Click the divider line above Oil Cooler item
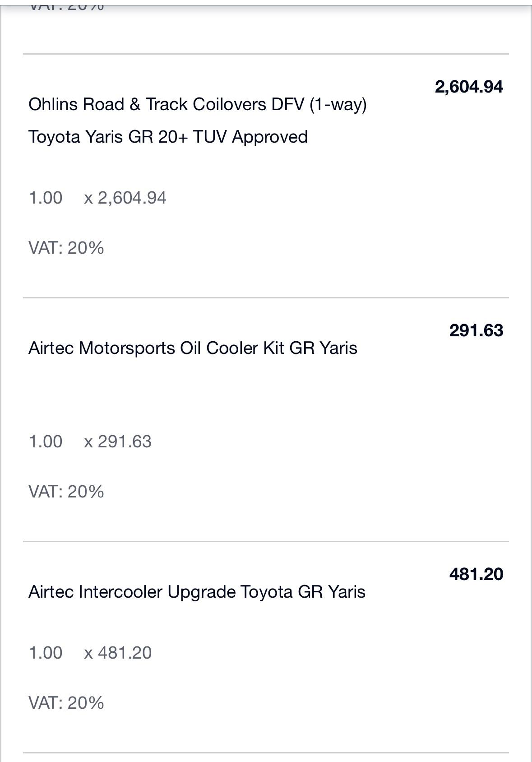 pos(266,297)
